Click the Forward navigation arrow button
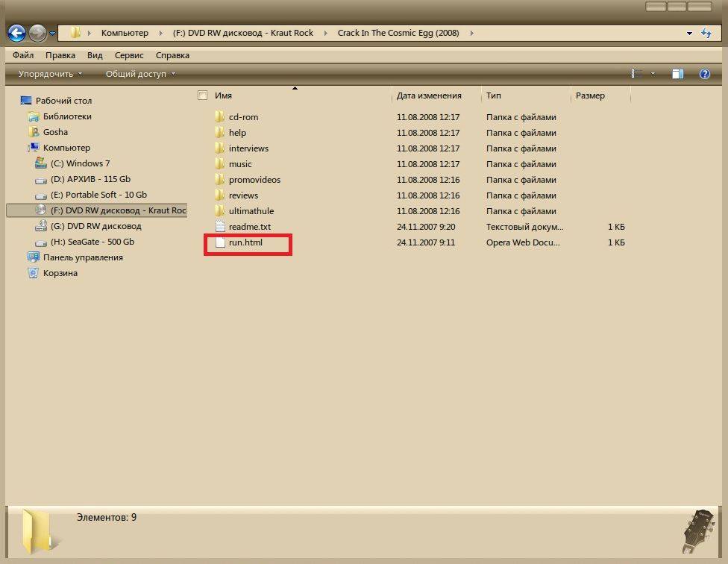The width and height of the screenshot is (728, 564). click(37, 33)
